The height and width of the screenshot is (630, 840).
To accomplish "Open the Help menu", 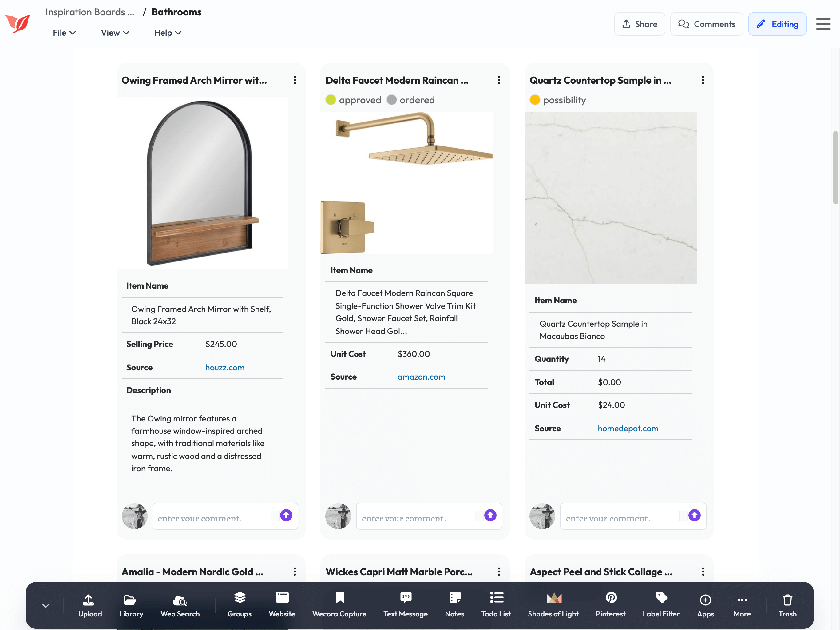I will (168, 33).
